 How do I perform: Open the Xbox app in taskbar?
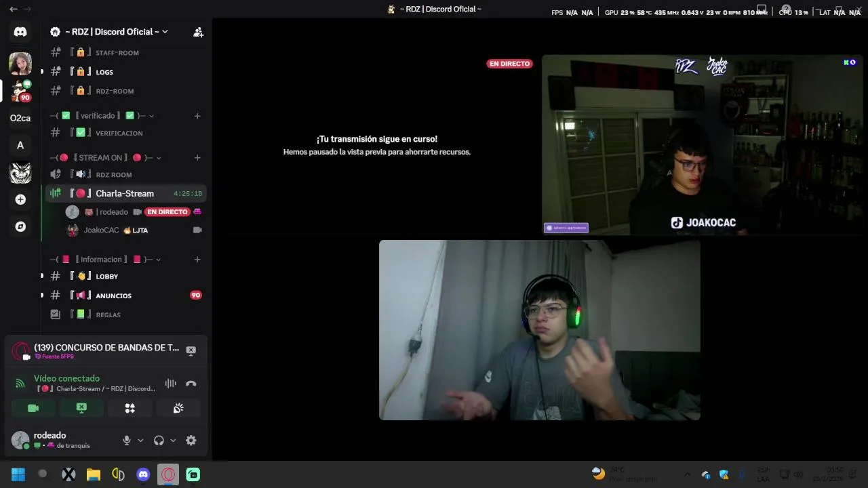[x=68, y=474]
